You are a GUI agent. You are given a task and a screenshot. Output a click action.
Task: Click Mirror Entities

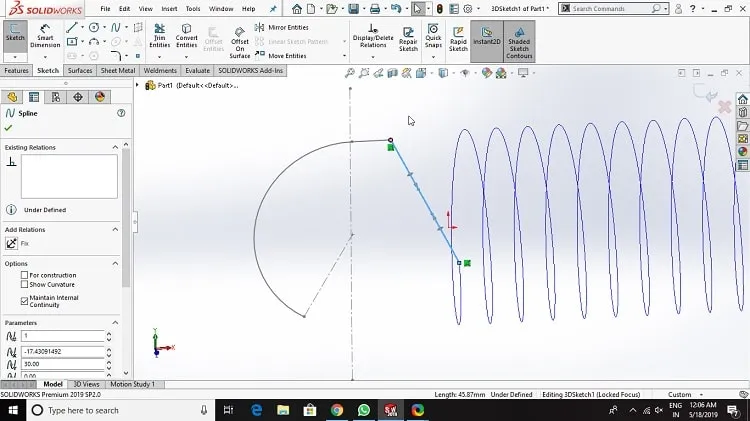click(x=282, y=27)
